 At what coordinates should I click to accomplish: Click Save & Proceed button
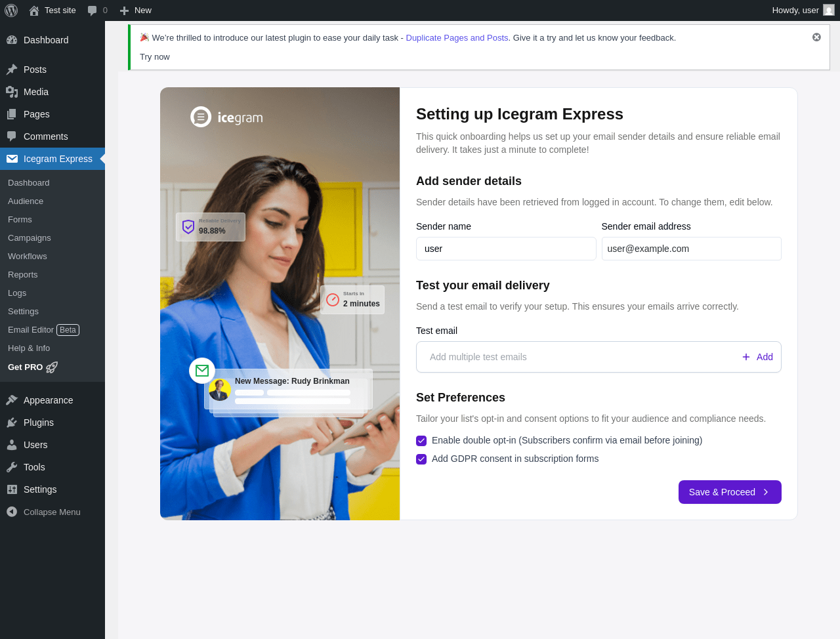coord(730,492)
